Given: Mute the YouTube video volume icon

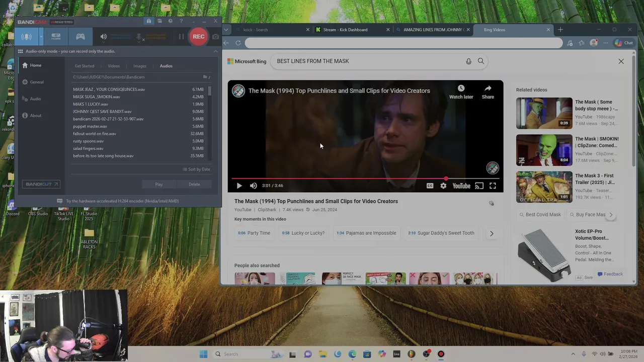Looking at the screenshot, I should [253, 186].
